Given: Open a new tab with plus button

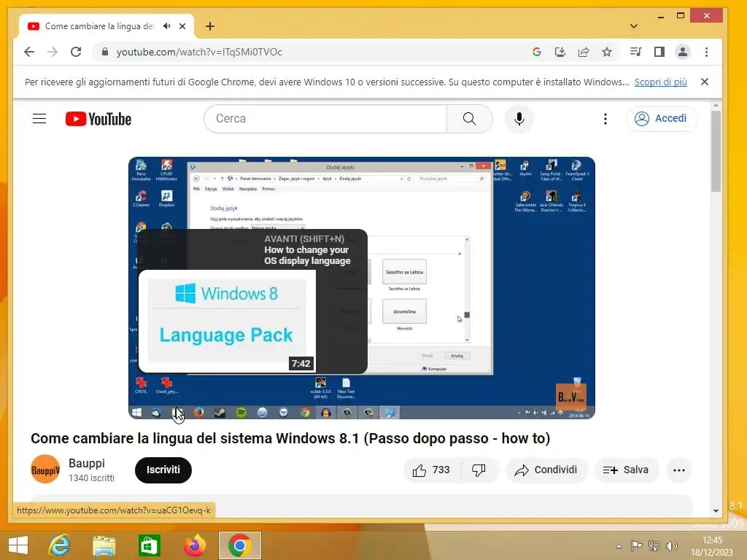Looking at the screenshot, I should click(x=209, y=26).
